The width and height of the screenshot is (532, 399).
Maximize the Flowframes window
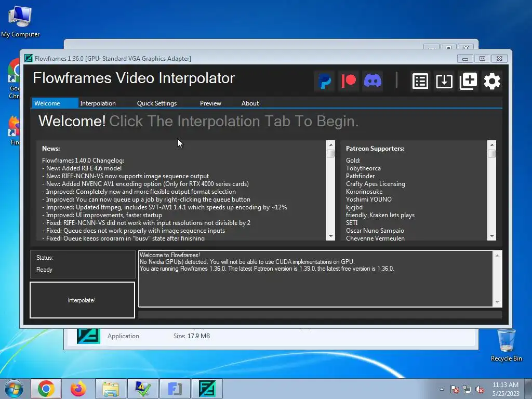[x=482, y=58]
